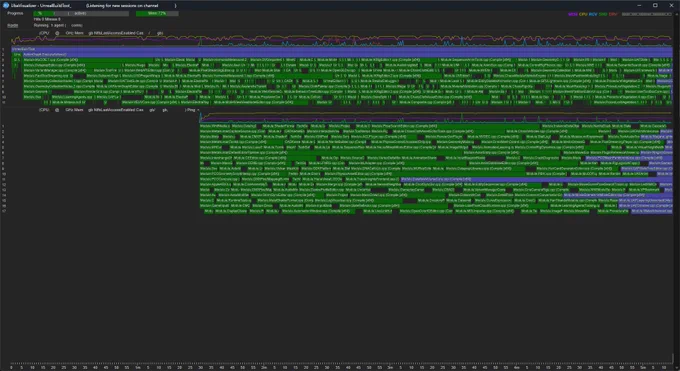Click the upper session CPU usage graph
Screen dimensions: 680x371
coord(342,40)
